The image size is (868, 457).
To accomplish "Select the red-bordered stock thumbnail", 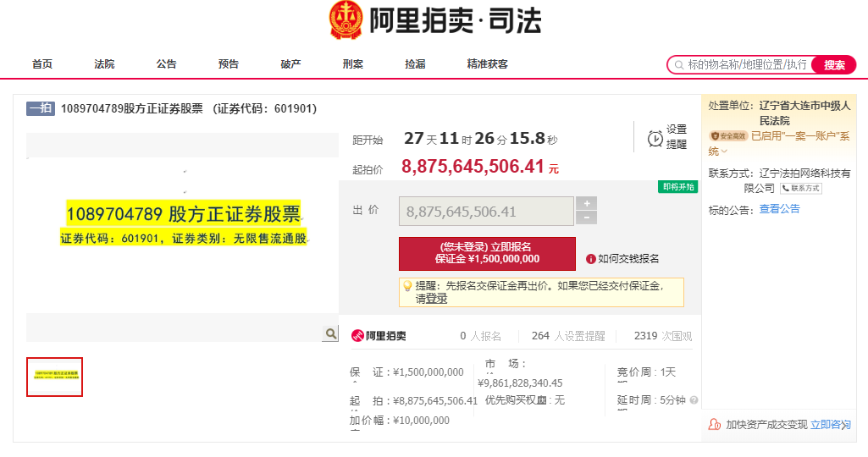I will (x=54, y=377).
